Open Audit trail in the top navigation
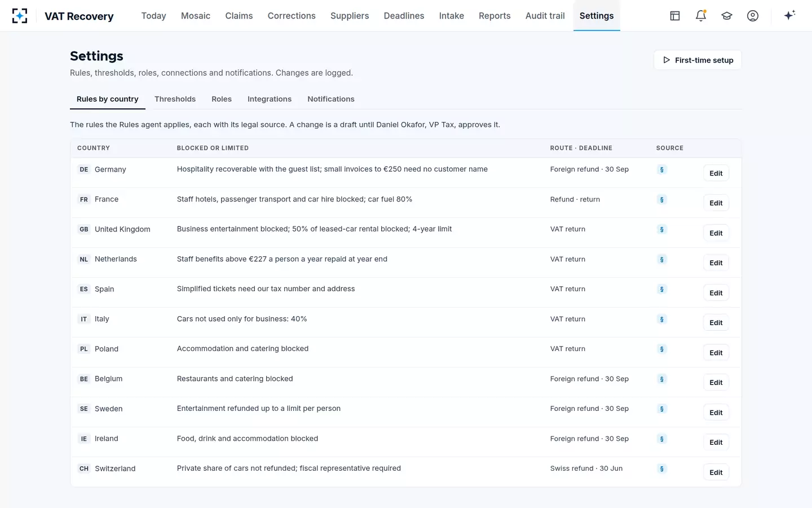 545,16
